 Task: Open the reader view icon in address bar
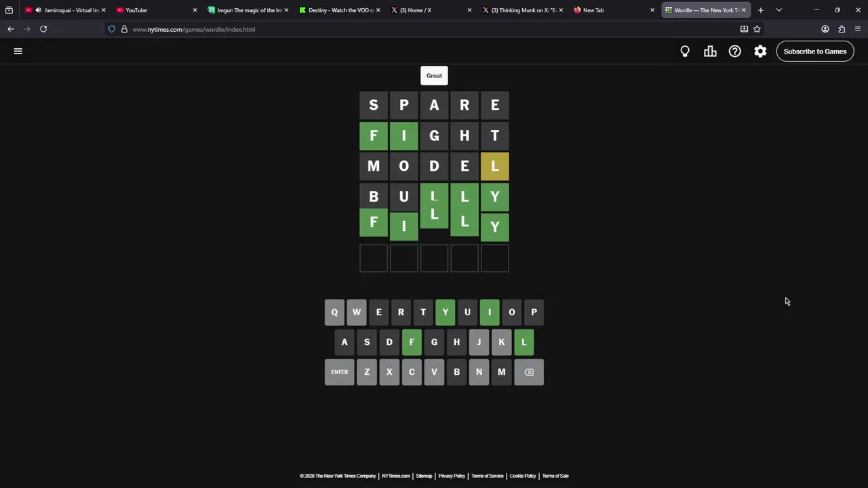pyautogui.click(x=744, y=29)
